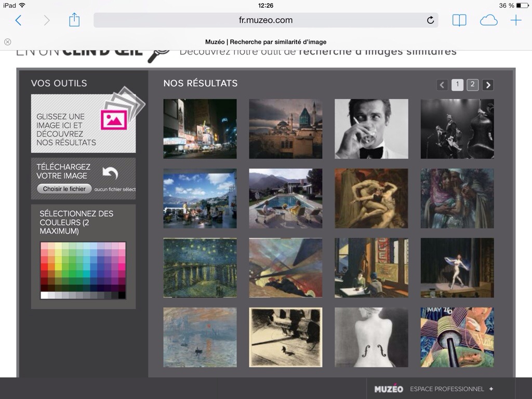Viewport: 532px width, 399px height.
Task: Open the night city street photo
Action: (x=200, y=129)
